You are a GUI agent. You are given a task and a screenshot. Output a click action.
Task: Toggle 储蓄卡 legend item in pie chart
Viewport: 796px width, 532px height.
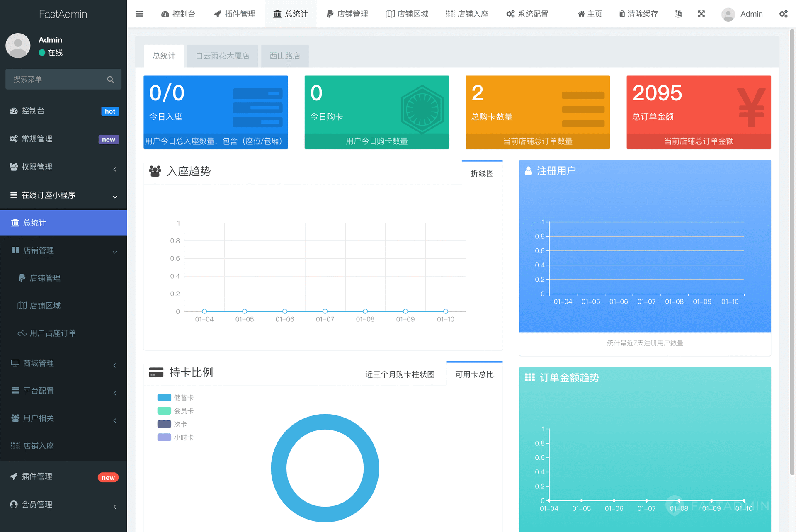click(x=175, y=398)
